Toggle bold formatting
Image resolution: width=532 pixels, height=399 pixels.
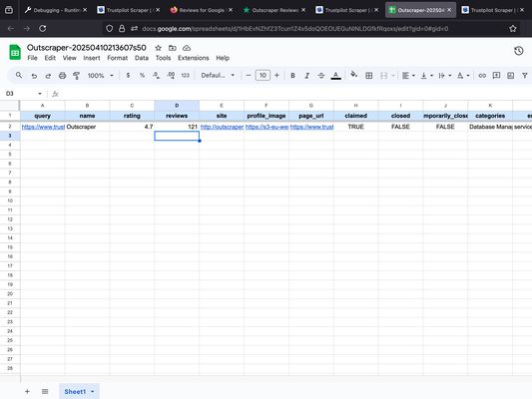292,75
